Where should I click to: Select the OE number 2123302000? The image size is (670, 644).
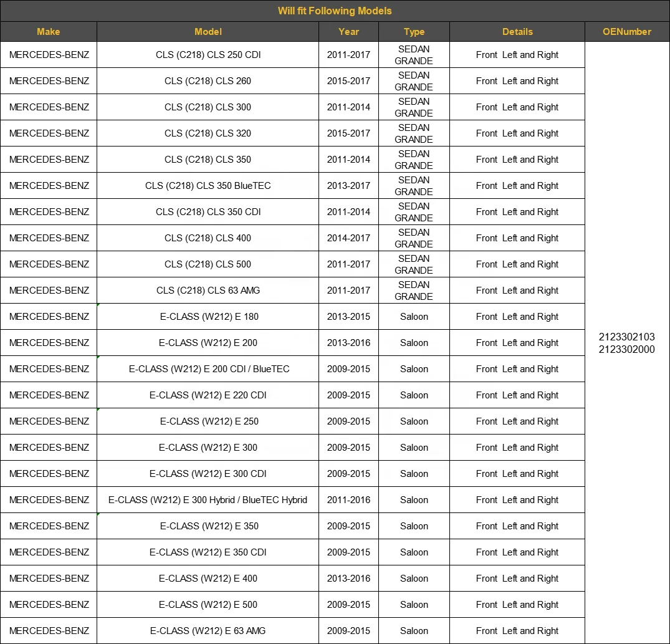pos(626,349)
